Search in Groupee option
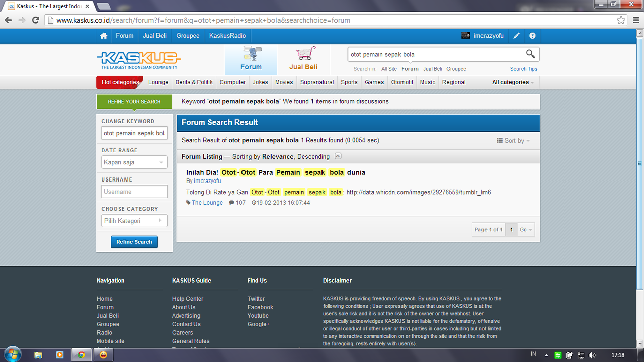 click(456, 69)
